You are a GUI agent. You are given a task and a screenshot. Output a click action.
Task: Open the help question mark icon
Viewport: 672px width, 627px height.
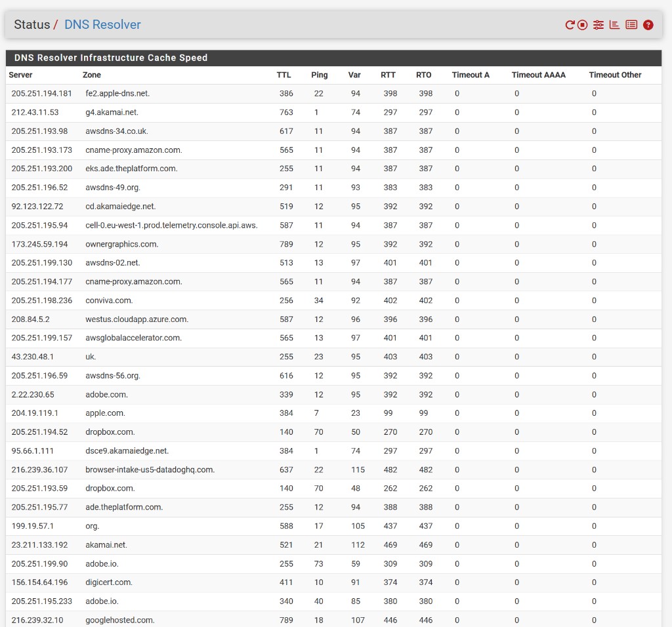(x=648, y=25)
